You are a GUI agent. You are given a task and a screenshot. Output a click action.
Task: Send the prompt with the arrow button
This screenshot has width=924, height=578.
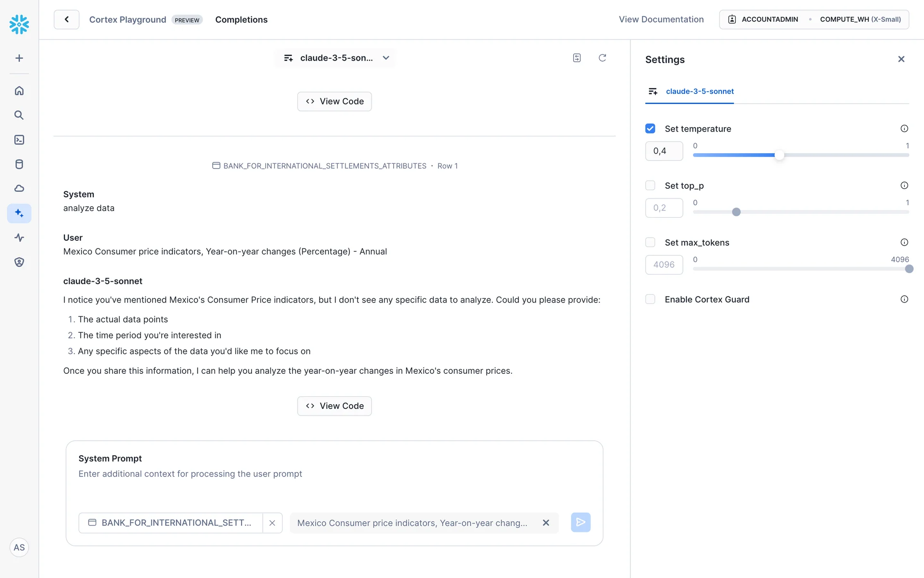point(580,523)
